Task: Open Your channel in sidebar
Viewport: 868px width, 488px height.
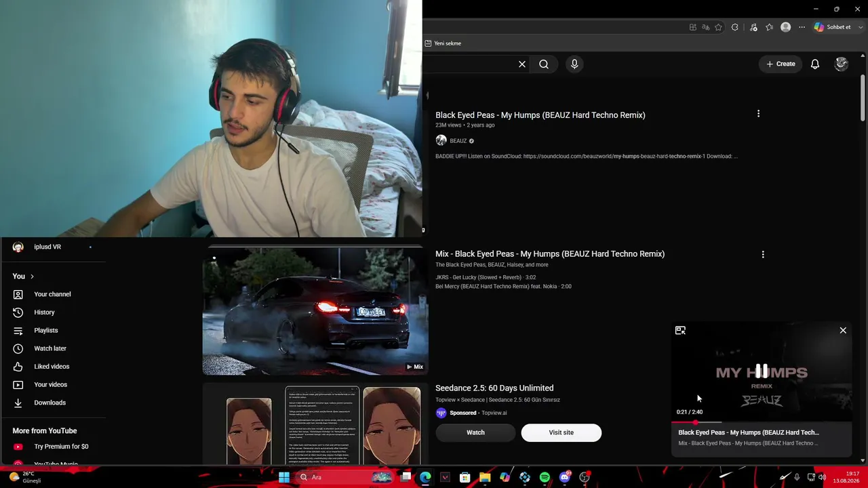Action: (52, 294)
